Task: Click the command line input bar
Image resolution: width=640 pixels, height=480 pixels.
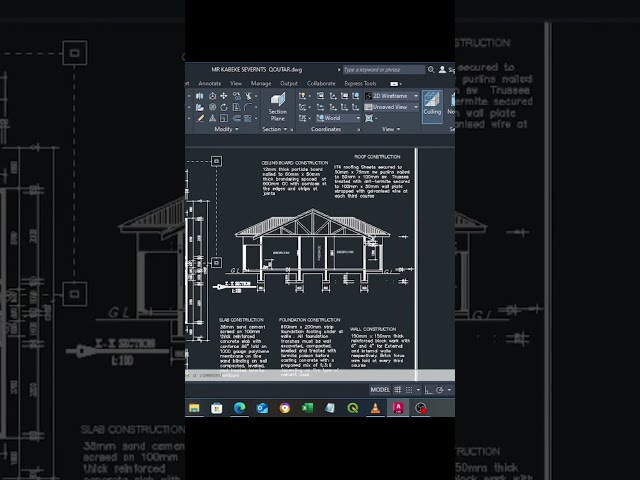Action: tap(320, 375)
